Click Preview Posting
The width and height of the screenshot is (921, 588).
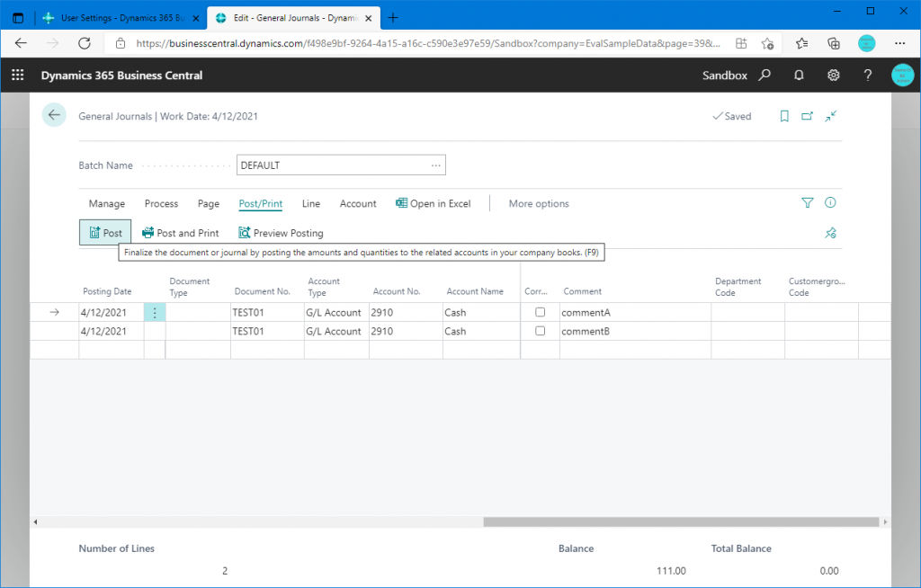[x=281, y=233]
